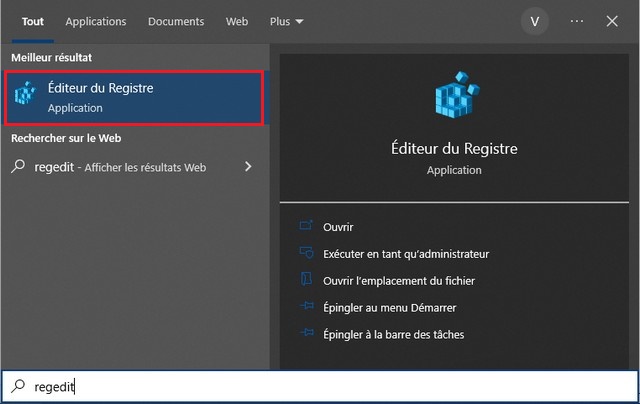
Task: Click the magnifier icon inside the search box
Action: click(x=18, y=386)
